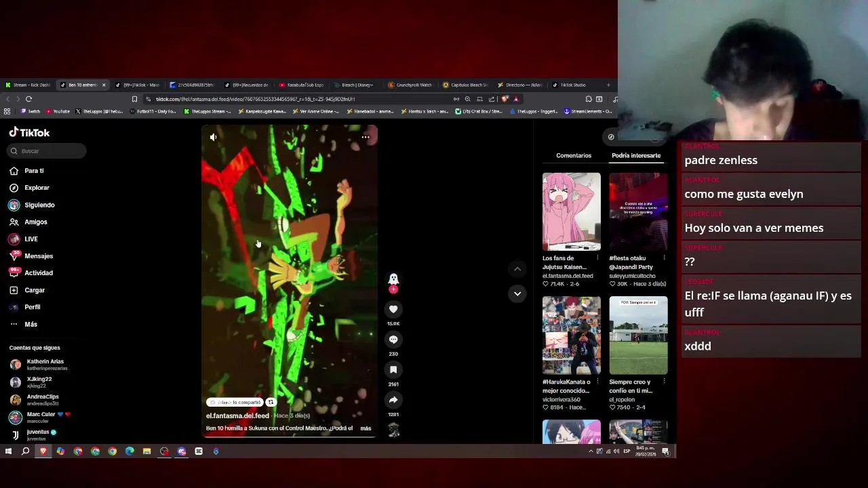Open el.fantasma.del.feed profile from caption
Screen dimensions: 868x488
pos(237,415)
